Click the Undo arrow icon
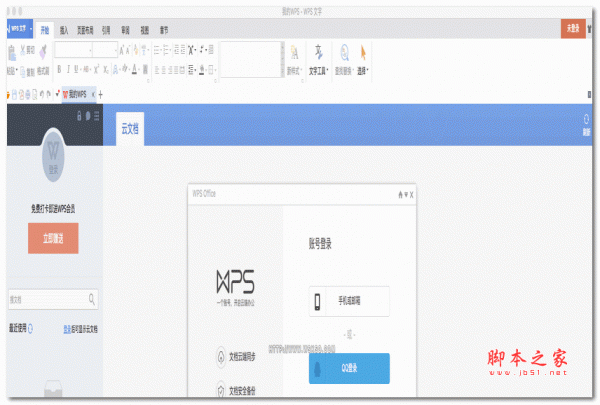The image size is (600, 405). coord(42,94)
